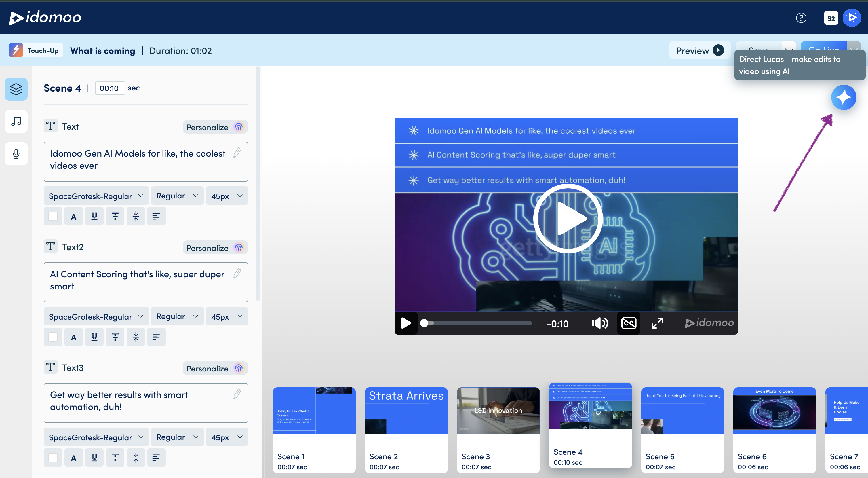Mute the video player volume
Viewport: 868px width, 478px height.
click(599, 323)
